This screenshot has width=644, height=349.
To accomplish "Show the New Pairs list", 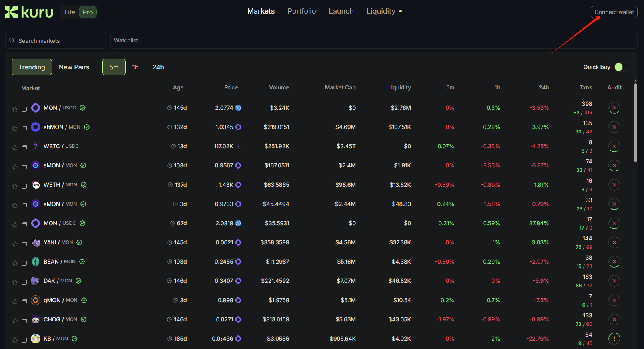I will [x=74, y=67].
